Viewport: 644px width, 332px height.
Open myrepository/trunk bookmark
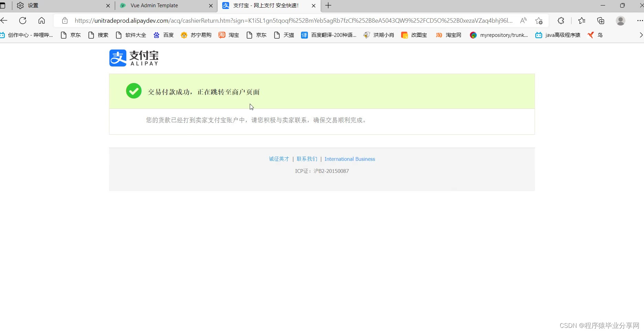click(x=499, y=35)
